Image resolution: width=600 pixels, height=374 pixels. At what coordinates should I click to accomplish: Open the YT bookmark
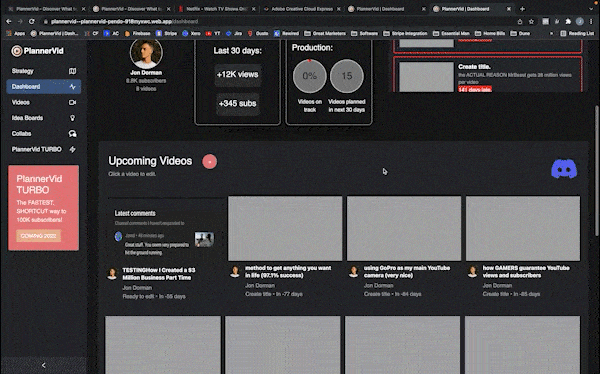point(213,34)
